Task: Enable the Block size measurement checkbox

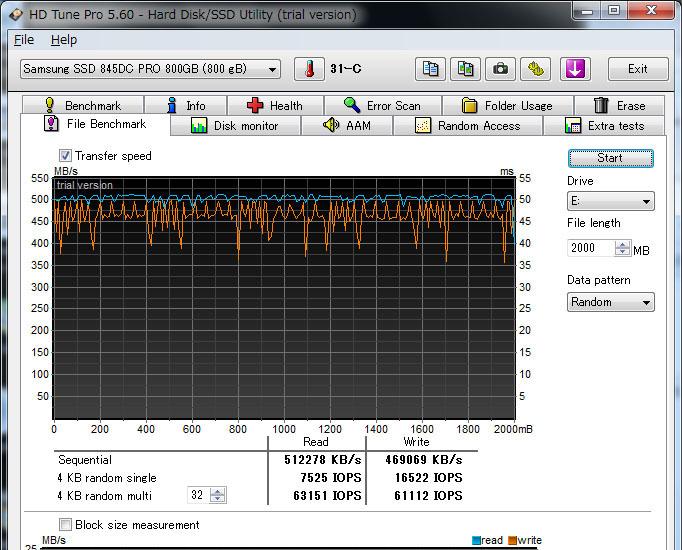Action: click(x=66, y=525)
